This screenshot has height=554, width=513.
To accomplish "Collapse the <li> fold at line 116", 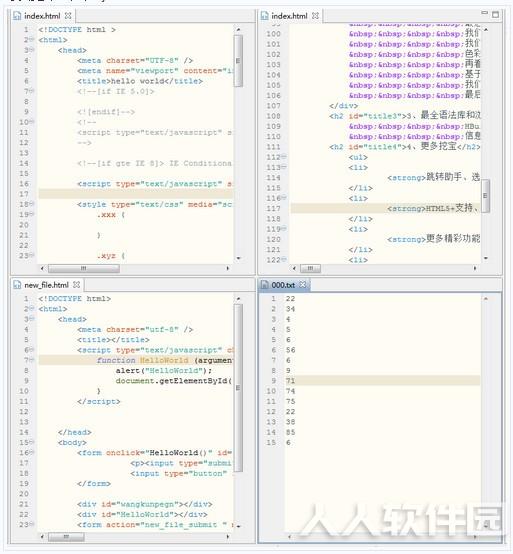I will tap(284, 198).
